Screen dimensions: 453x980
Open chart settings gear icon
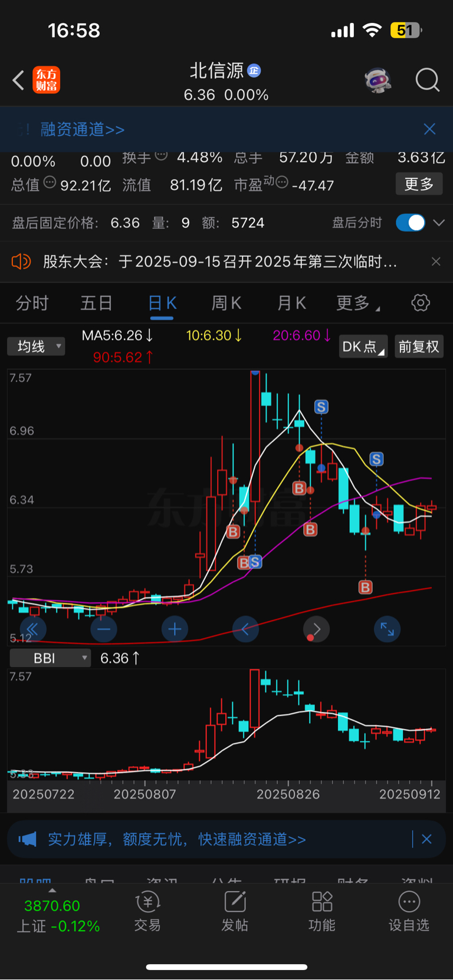pyautogui.click(x=421, y=303)
